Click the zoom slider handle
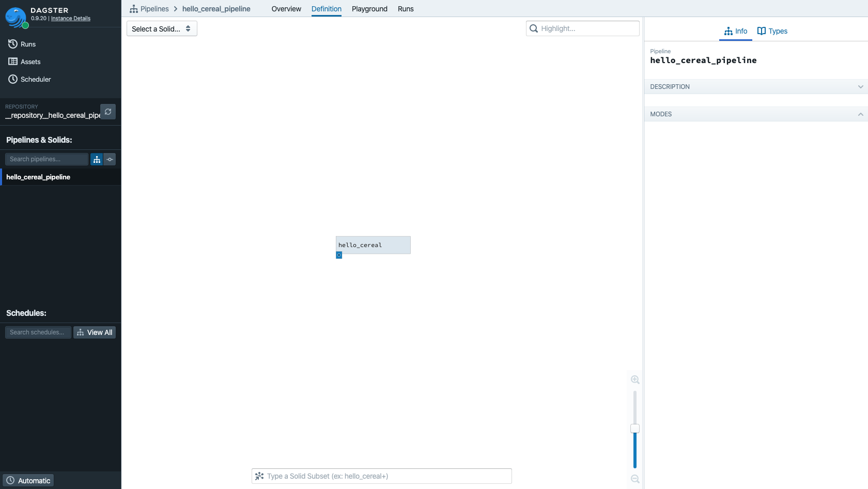 click(635, 429)
